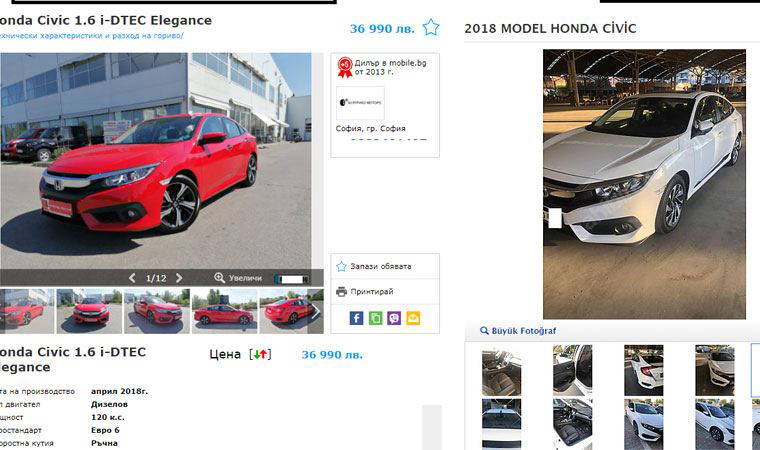Share the listing on Facebook
Viewport: 760px width, 450px height.
click(356, 318)
